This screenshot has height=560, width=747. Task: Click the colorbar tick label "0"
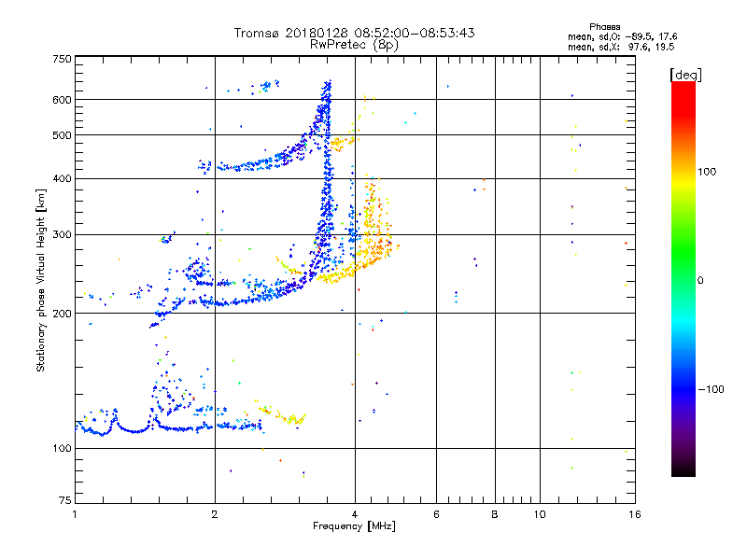700,281
